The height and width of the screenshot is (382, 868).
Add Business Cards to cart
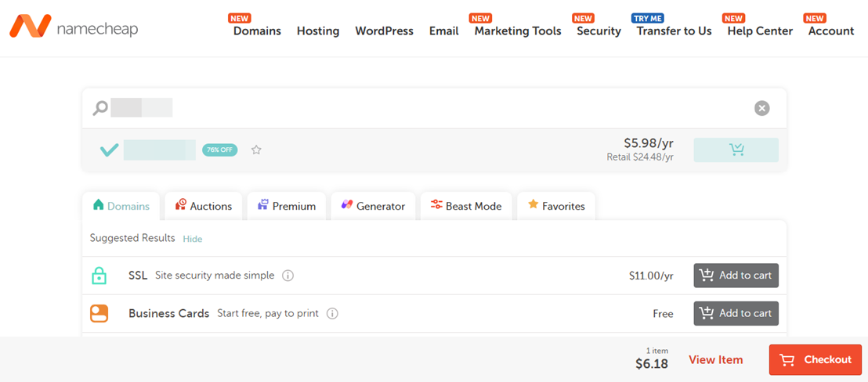(736, 313)
